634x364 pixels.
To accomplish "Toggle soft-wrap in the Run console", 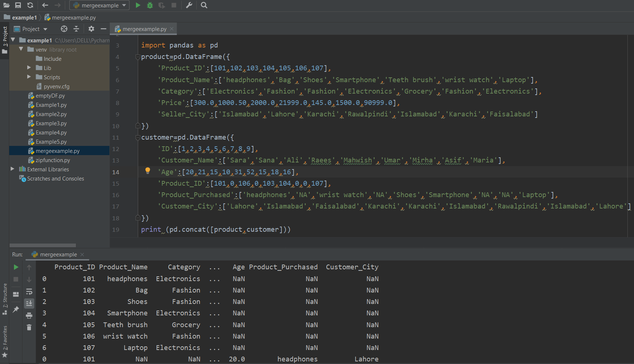I will click(29, 291).
